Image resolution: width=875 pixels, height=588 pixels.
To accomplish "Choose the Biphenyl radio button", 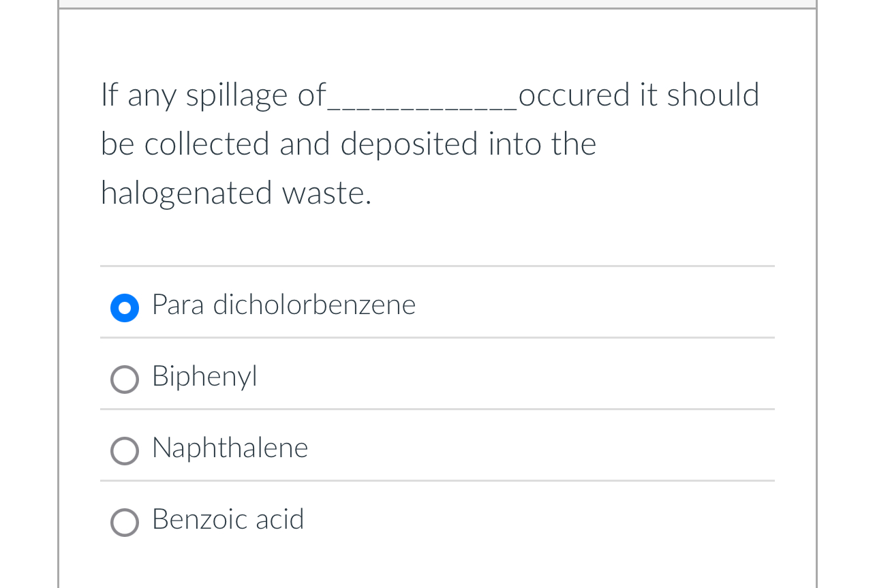I will [125, 380].
